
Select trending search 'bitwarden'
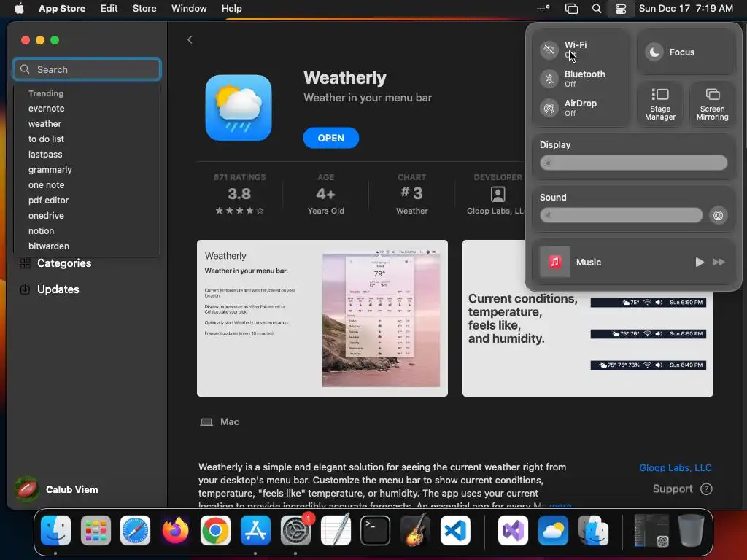(49, 246)
